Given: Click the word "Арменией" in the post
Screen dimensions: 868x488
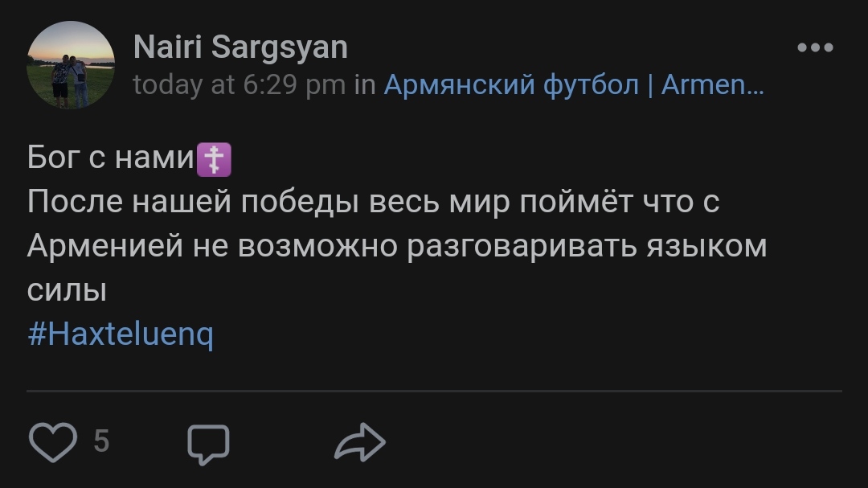Looking at the screenshot, I should (x=104, y=246).
